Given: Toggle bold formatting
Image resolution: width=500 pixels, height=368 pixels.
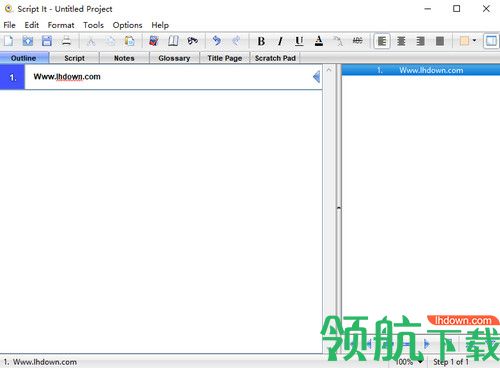Looking at the screenshot, I should [261, 41].
